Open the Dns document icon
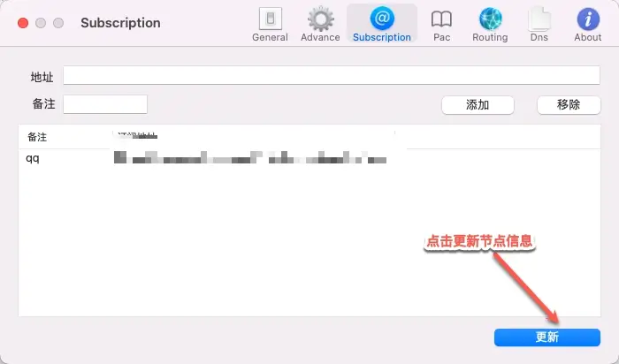Image resolution: width=619 pixels, height=364 pixels. (x=539, y=24)
